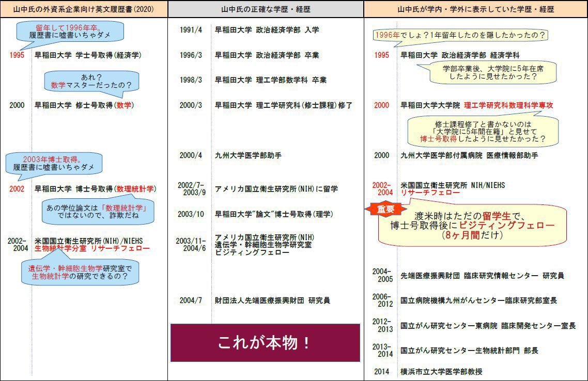Click the red '重要' badge

coord(386,209)
